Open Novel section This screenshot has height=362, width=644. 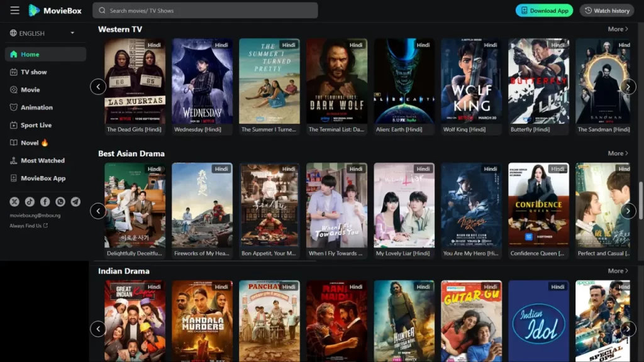[x=45, y=143]
